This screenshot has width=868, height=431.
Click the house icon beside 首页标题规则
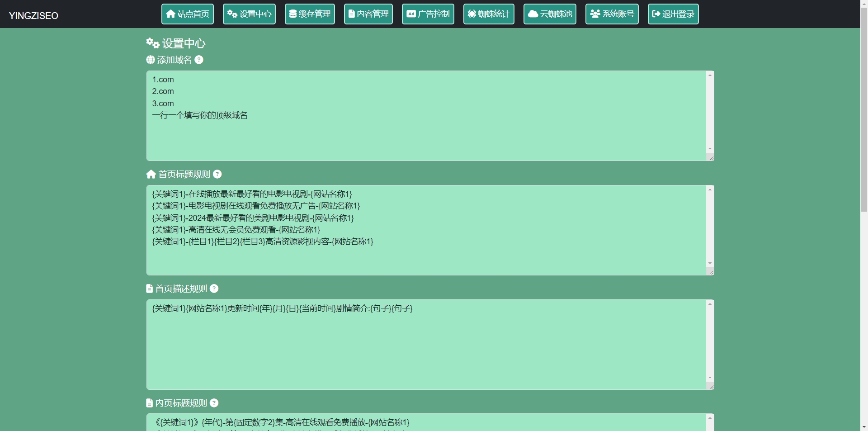[x=151, y=174]
